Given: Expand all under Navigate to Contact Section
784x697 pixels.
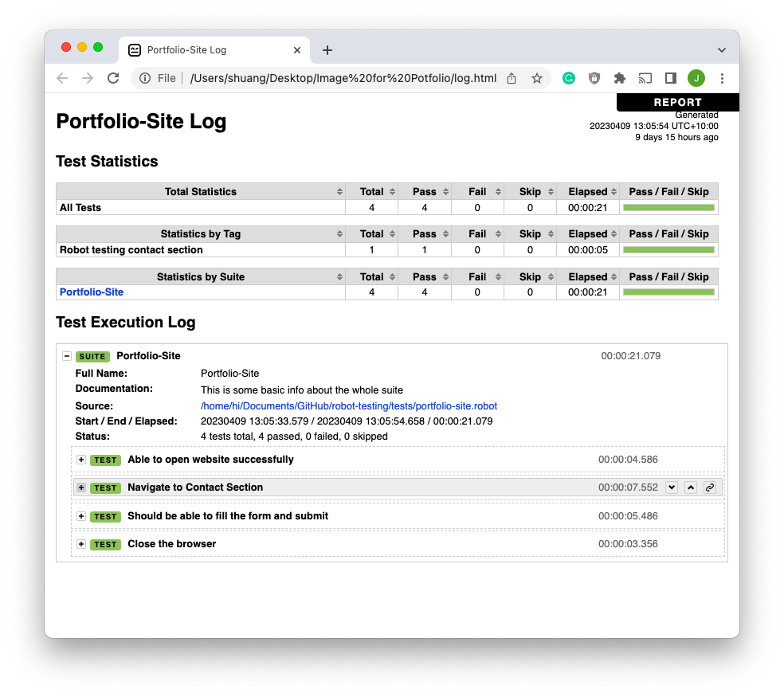Looking at the screenshot, I should pos(672,488).
